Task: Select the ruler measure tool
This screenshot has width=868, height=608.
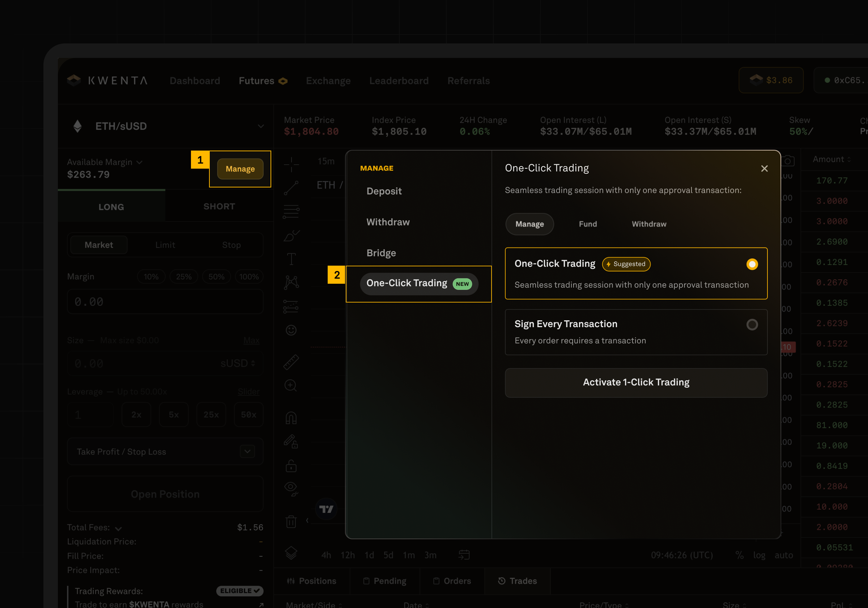Action: pos(291,363)
